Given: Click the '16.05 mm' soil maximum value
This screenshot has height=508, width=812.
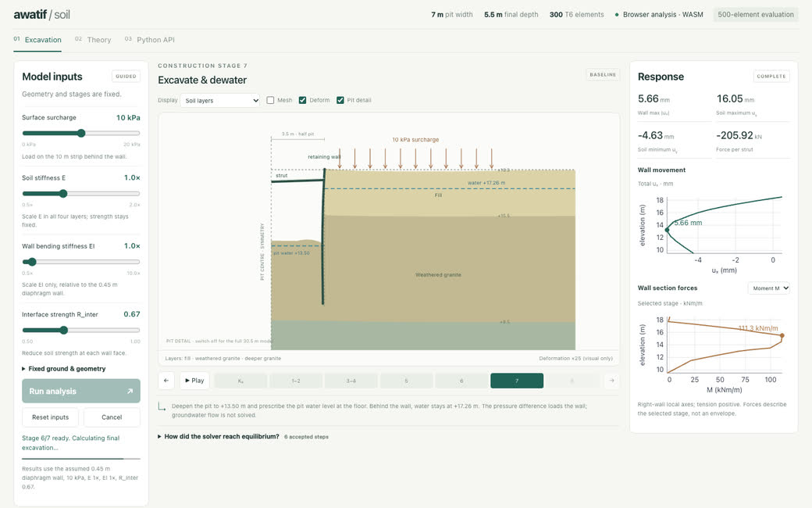Looking at the screenshot, I should (735, 98).
